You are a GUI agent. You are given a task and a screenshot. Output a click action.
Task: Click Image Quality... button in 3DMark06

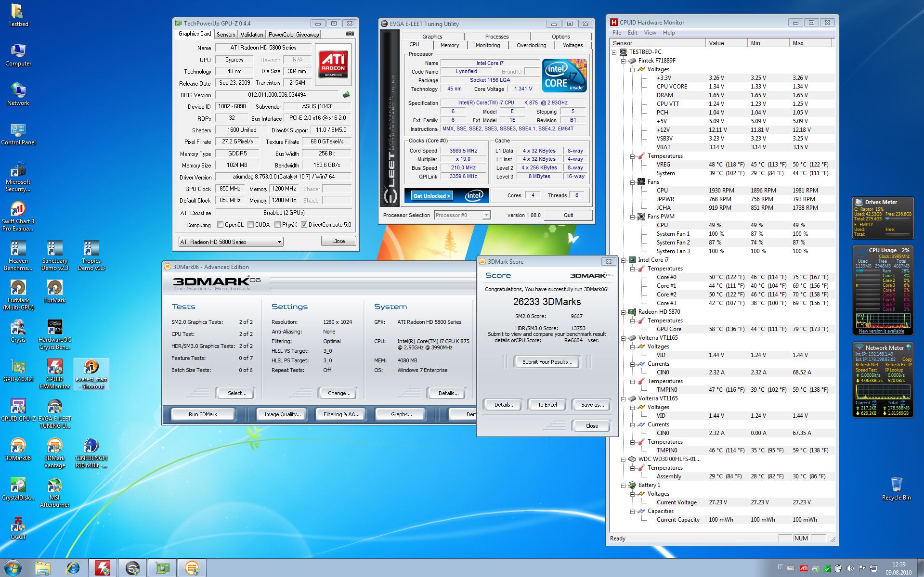[282, 414]
